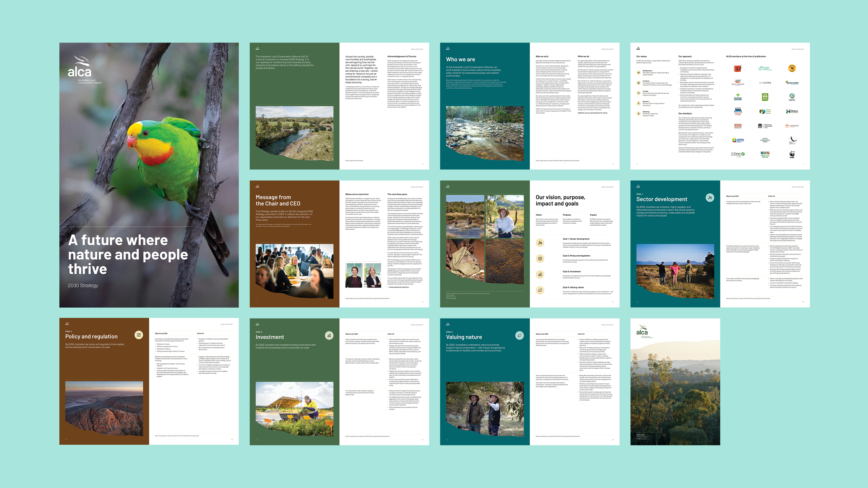Click the WWF panda logo
This screenshot has width=868, height=488.
[792, 154]
